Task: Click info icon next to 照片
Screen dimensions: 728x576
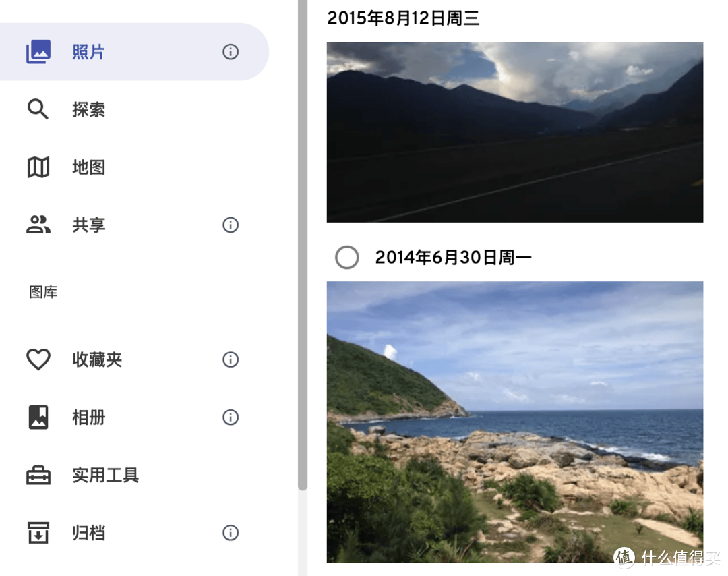Action: pyautogui.click(x=231, y=51)
